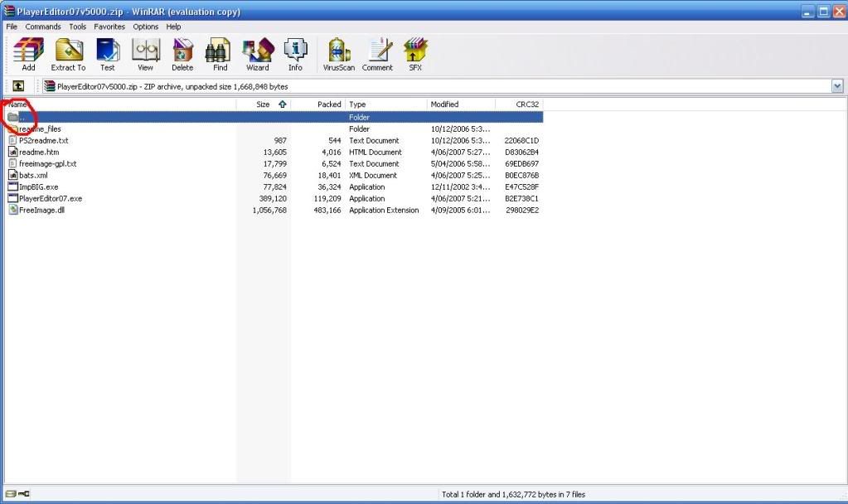Open the Find binoculars tool
This screenshot has width=848, height=504.
tap(220, 55)
